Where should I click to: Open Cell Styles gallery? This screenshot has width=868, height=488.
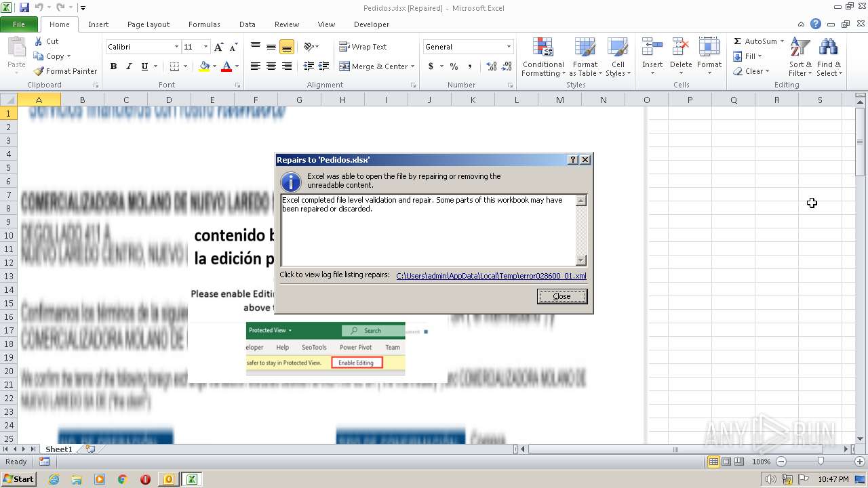617,58
